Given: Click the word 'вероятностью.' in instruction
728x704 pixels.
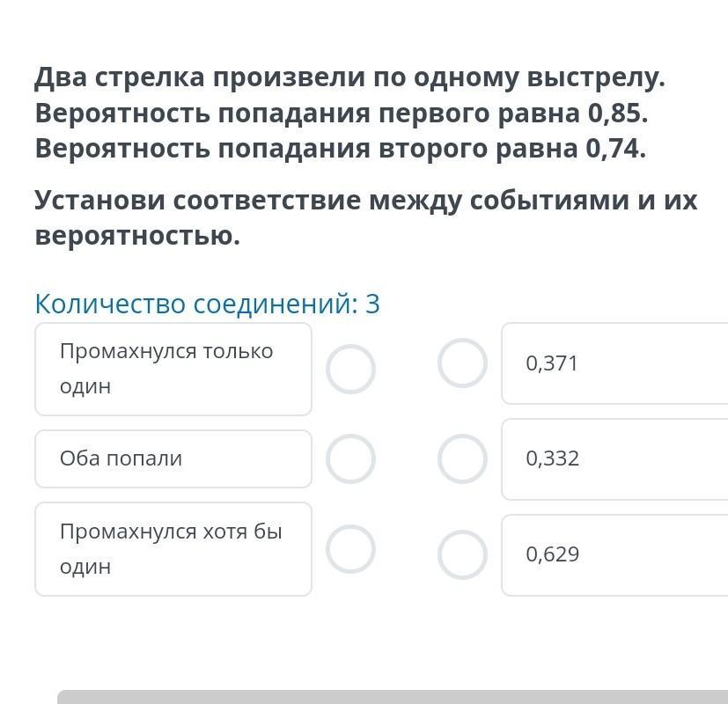Looking at the screenshot, I should click(x=137, y=236).
